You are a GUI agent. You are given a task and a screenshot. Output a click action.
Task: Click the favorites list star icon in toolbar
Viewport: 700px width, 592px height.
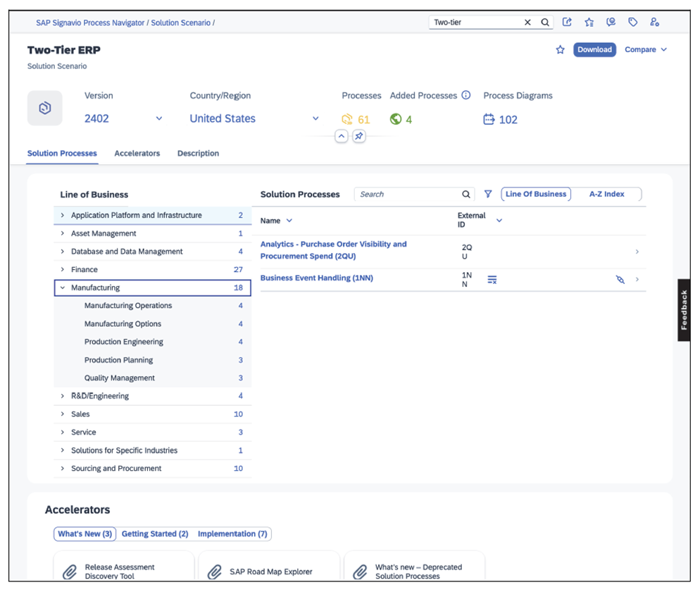[589, 22]
